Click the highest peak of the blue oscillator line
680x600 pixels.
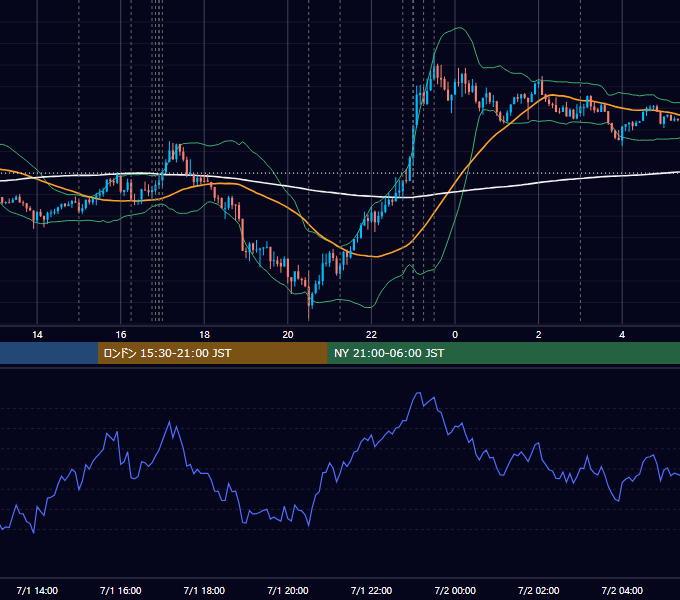click(418, 393)
